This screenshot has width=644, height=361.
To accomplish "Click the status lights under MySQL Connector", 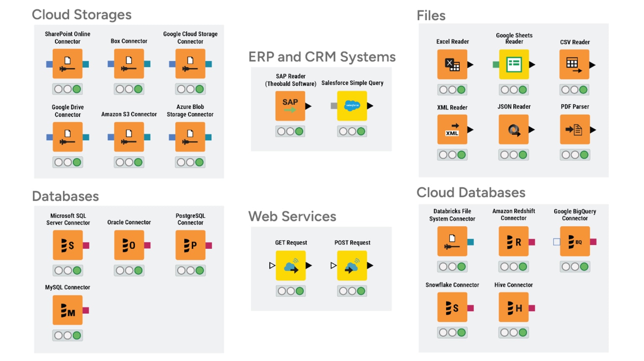I will 68,335.
